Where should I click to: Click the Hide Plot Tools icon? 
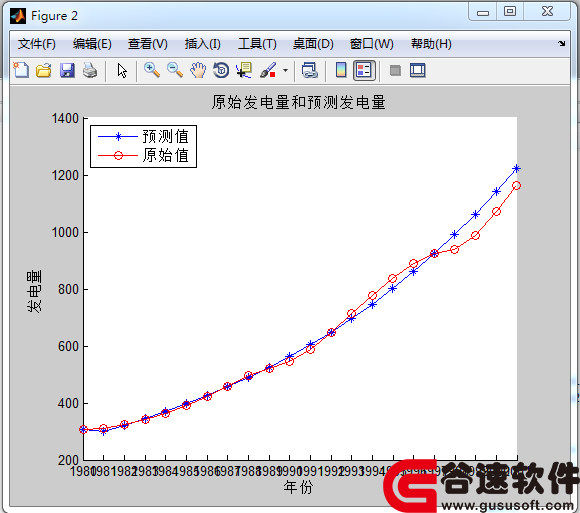point(395,70)
